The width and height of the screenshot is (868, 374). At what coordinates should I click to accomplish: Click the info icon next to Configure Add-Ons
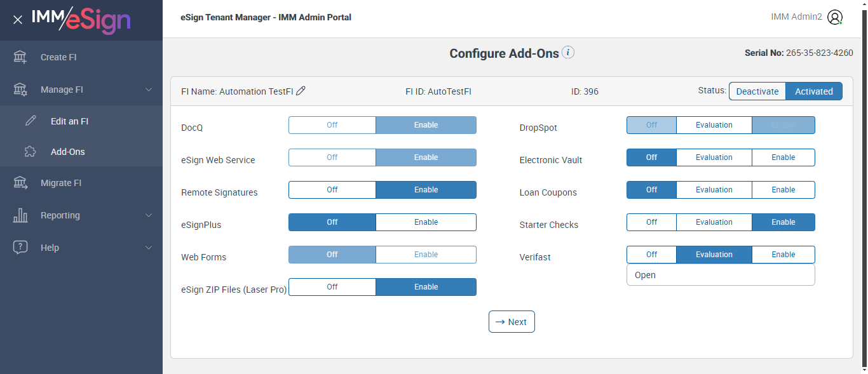pyautogui.click(x=568, y=53)
